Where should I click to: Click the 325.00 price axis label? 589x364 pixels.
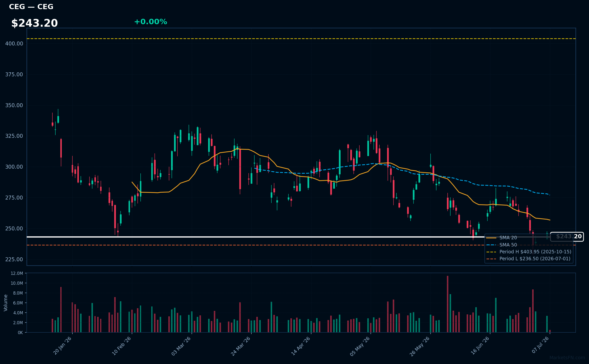click(x=14, y=136)
